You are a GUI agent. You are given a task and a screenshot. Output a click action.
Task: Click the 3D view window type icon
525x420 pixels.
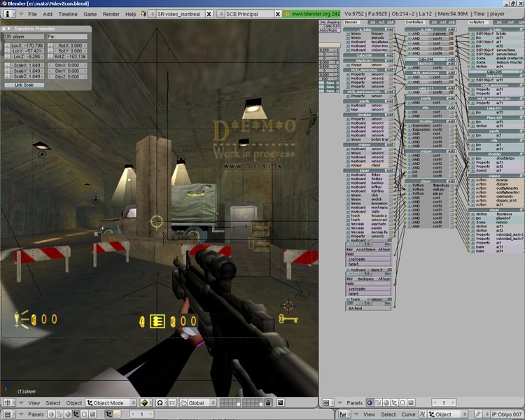(8, 403)
